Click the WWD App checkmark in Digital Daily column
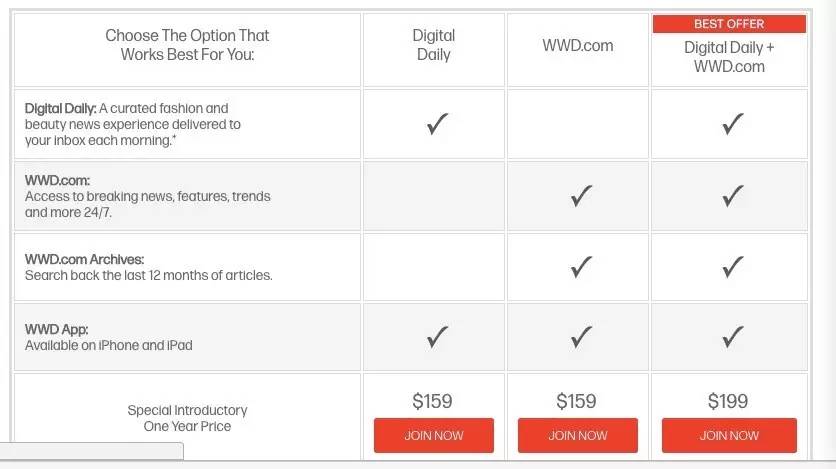This screenshot has width=836, height=469. [x=436, y=338]
